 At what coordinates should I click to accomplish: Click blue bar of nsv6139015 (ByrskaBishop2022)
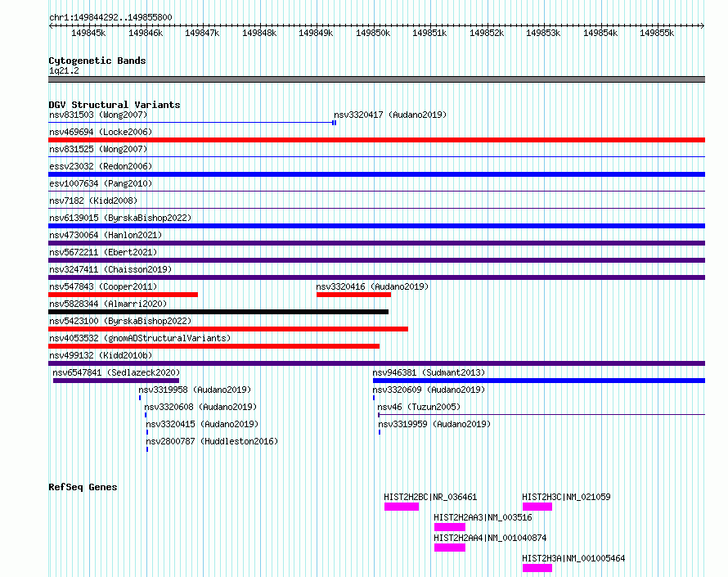coord(376,226)
